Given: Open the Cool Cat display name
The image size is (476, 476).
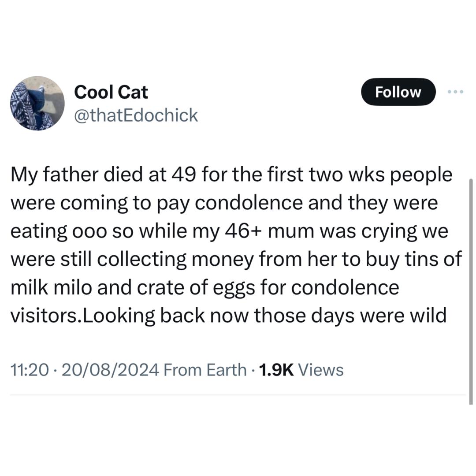Looking at the screenshot, I should click(x=111, y=92).
